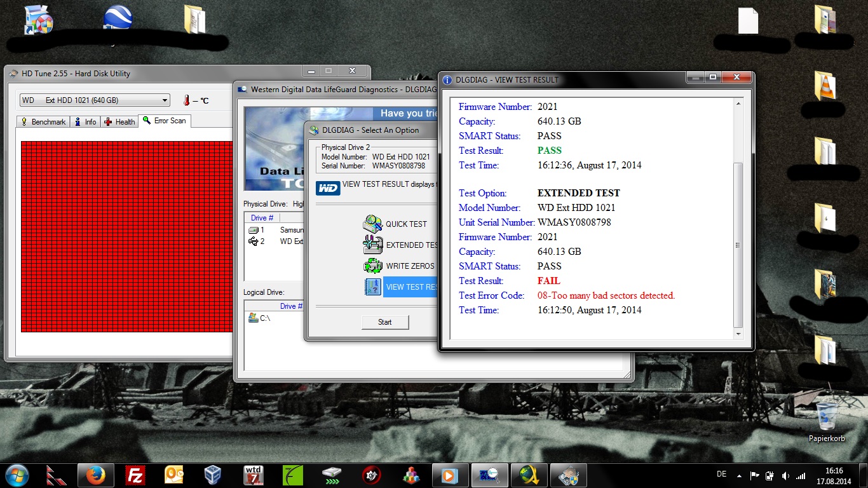Open HD Tune drive icon in taskbar
868x488 pixels.
[x=332, y=475]
